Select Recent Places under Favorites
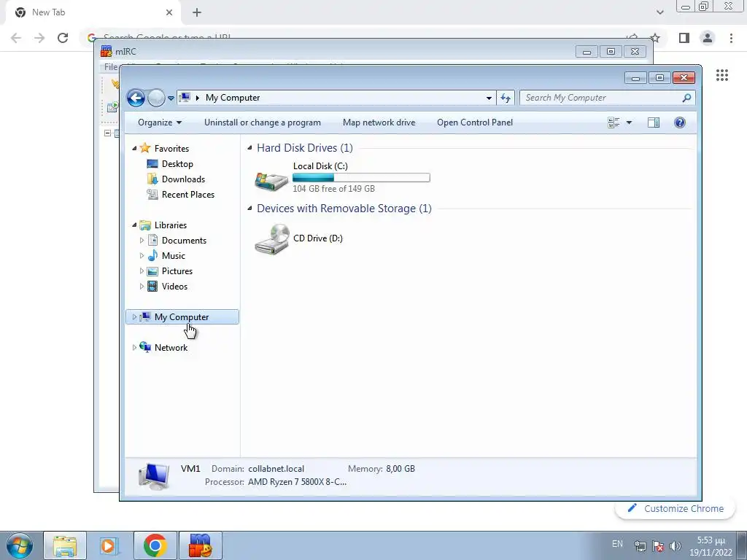 188,194
